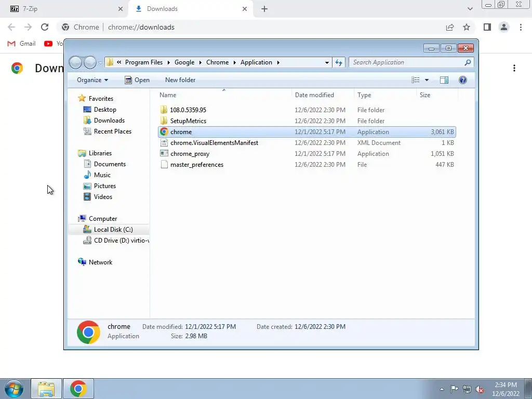Click Program Files in the address path
The image size is (532, 399).
(x=144, y=62)
